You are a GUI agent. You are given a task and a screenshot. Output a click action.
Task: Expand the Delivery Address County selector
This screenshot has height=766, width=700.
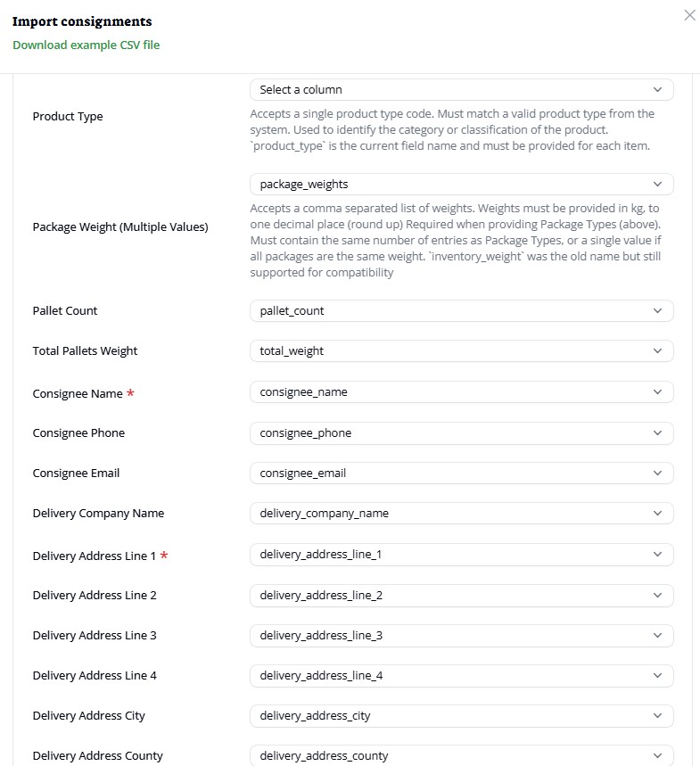coord(461,755)
